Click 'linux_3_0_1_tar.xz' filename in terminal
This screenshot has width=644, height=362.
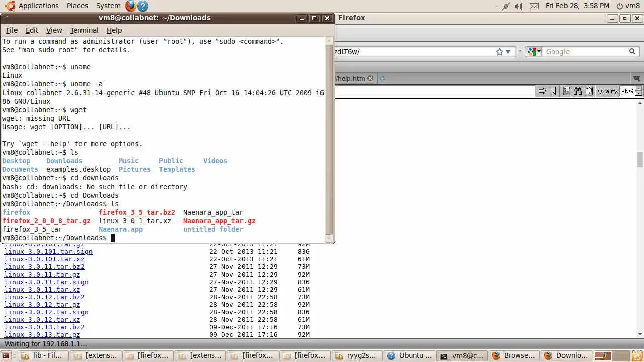tap(135, 221)
